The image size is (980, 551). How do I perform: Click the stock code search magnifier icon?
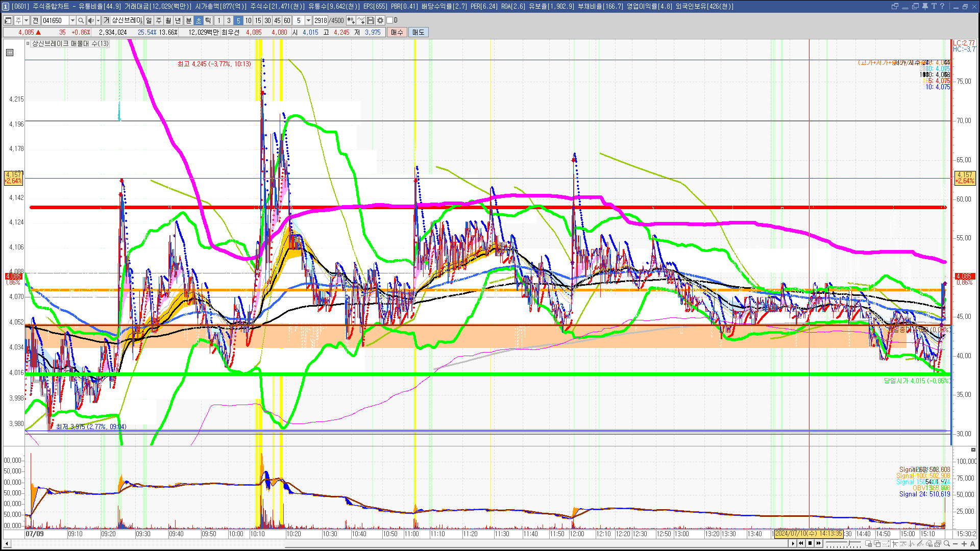point(81,20)
